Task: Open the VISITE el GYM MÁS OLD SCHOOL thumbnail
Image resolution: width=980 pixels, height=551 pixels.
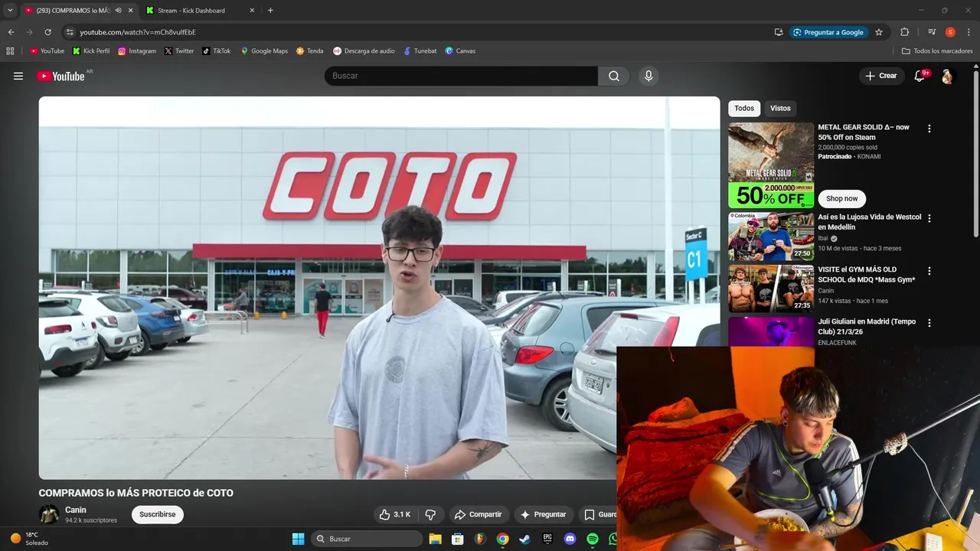Action: (771, 288)
